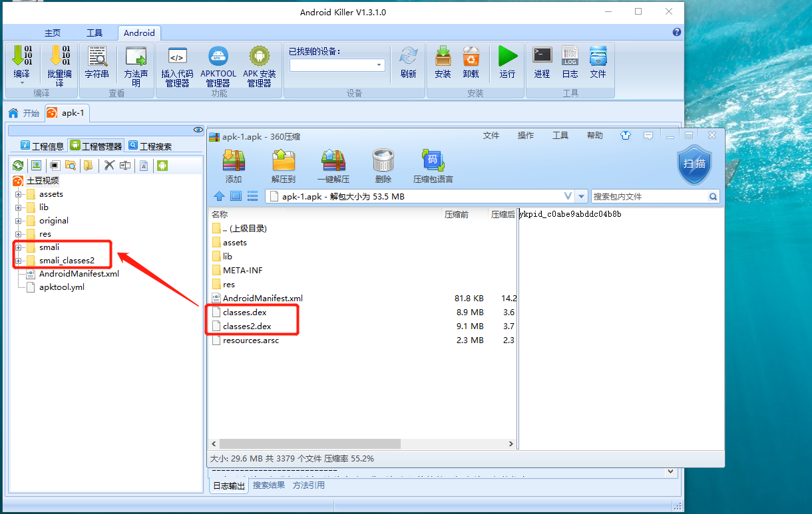The width and height of the screenshot is (812, 514).
Task: Switch to the 工具 ribbon tab
Action: point(95,33)
